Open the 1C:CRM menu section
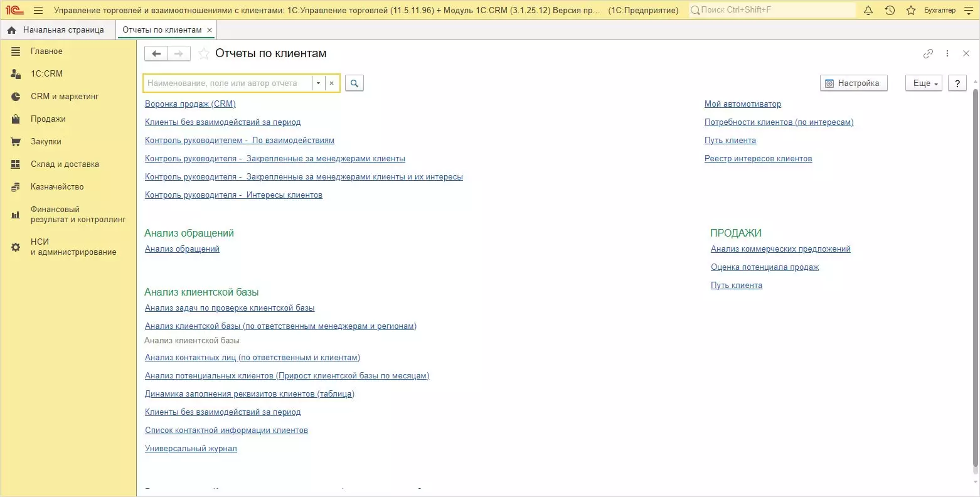Viewport: 980px width, 497px height. (x=46, y=74)
